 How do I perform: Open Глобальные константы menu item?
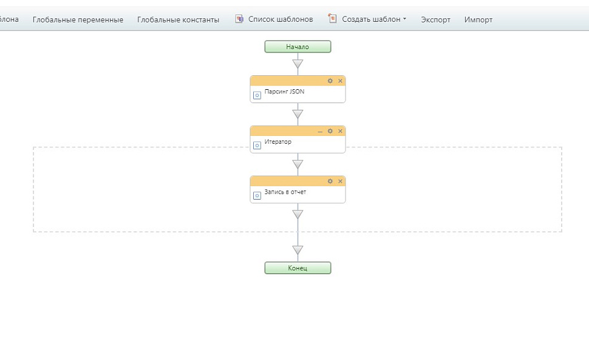coord(178,19)
